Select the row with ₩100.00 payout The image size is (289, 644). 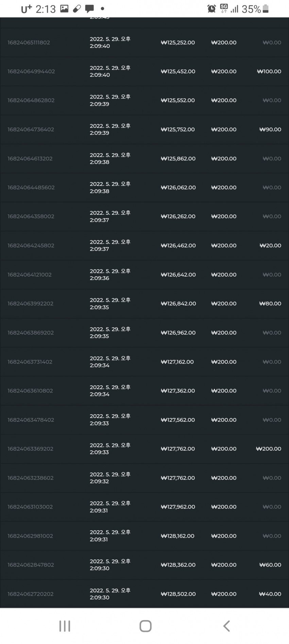click(x=144, y=71)
